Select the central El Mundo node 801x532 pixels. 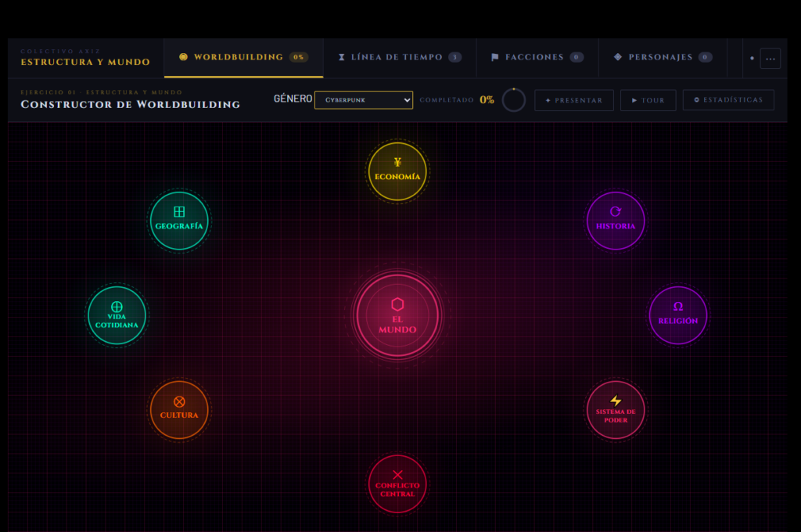tap(397, 315)
